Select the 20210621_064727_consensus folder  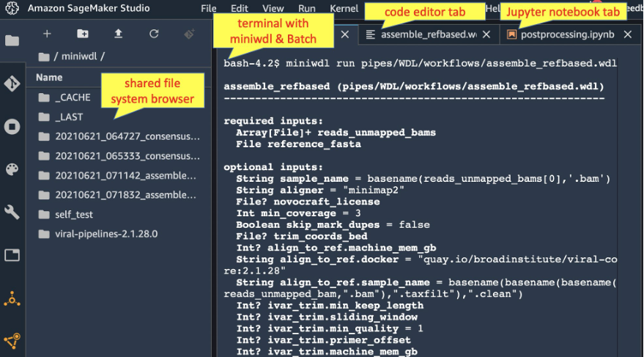click(119, 136)
